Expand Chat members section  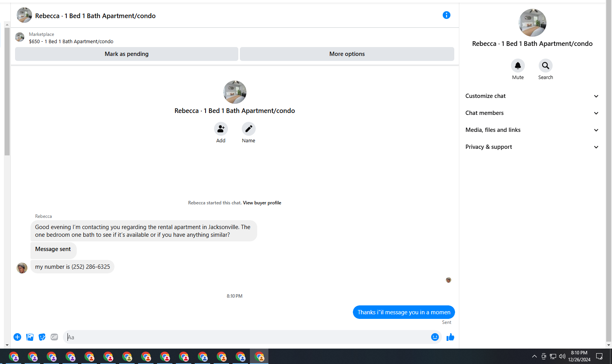tap(532, 113)
